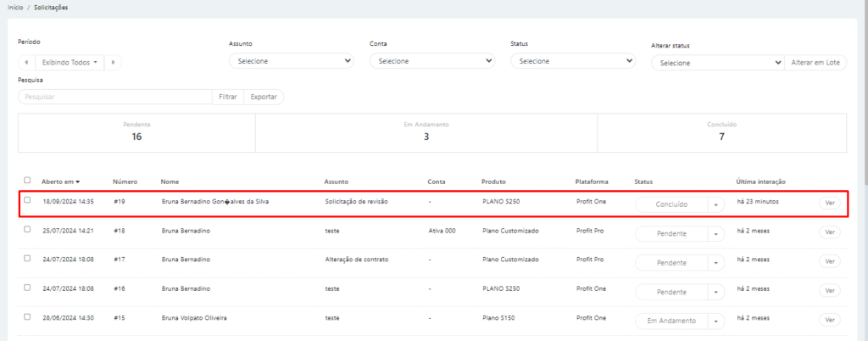Toggle the select-all checkbox in table header
868x341 pixels.
(x=27, y=180)
